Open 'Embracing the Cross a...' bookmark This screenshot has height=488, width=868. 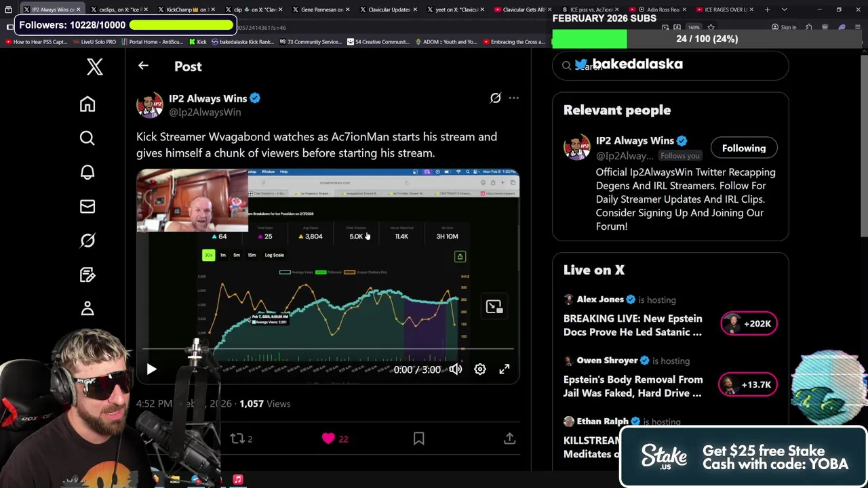point(513,42)
